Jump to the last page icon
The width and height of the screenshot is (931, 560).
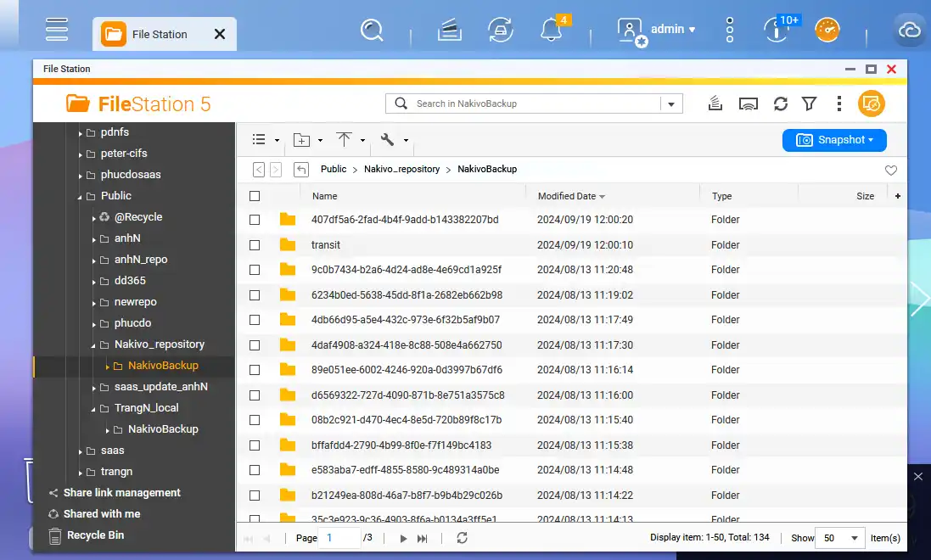click(422, 539)
